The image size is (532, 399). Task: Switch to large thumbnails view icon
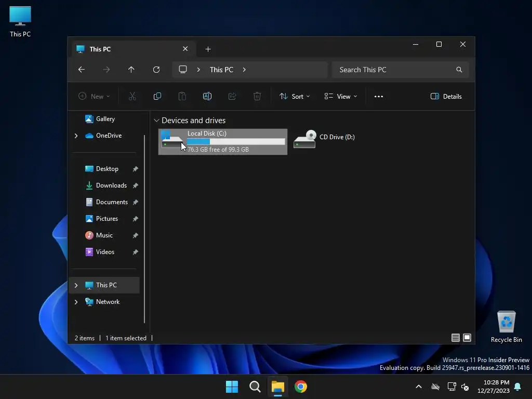467,338
